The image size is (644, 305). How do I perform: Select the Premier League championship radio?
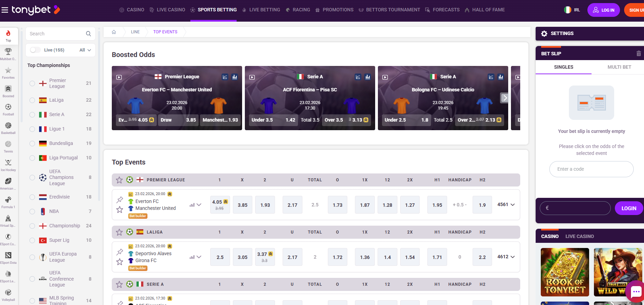[x=32, y=83]
